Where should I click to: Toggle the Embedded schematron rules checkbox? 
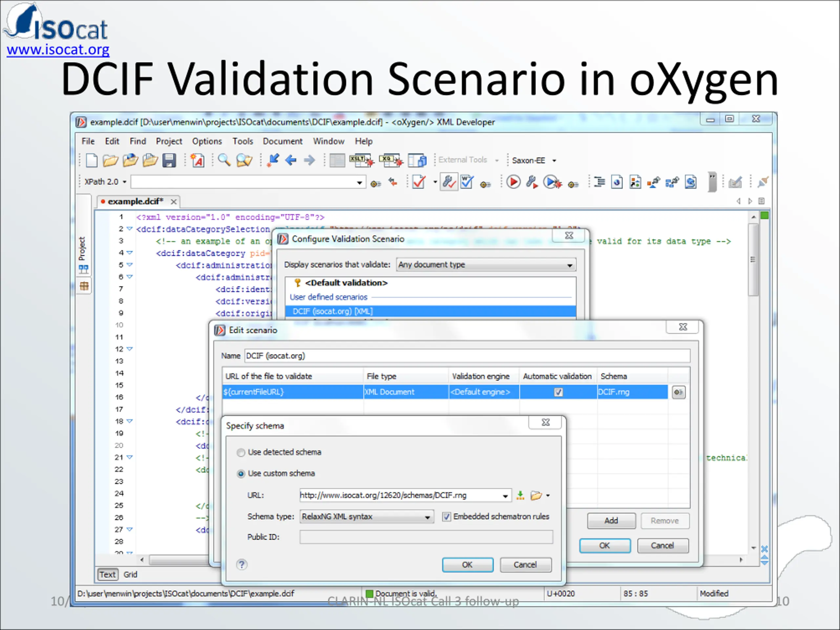[x=446, y=516]
